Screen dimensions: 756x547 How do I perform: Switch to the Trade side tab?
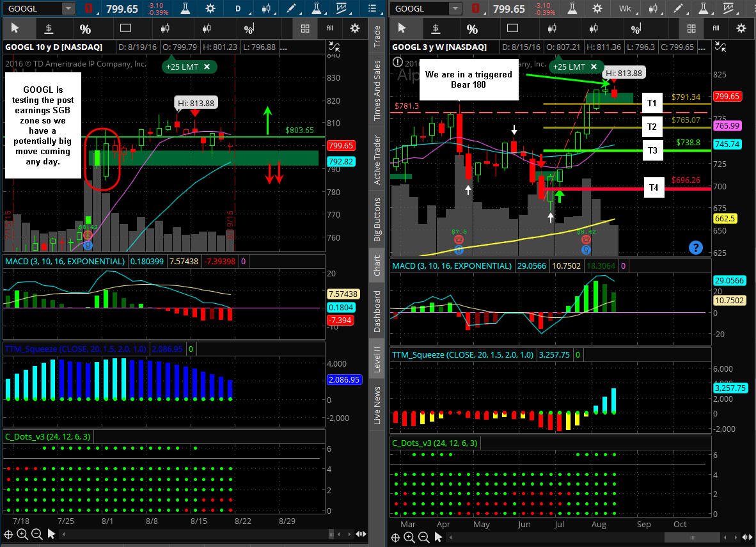tap(377, 35)
